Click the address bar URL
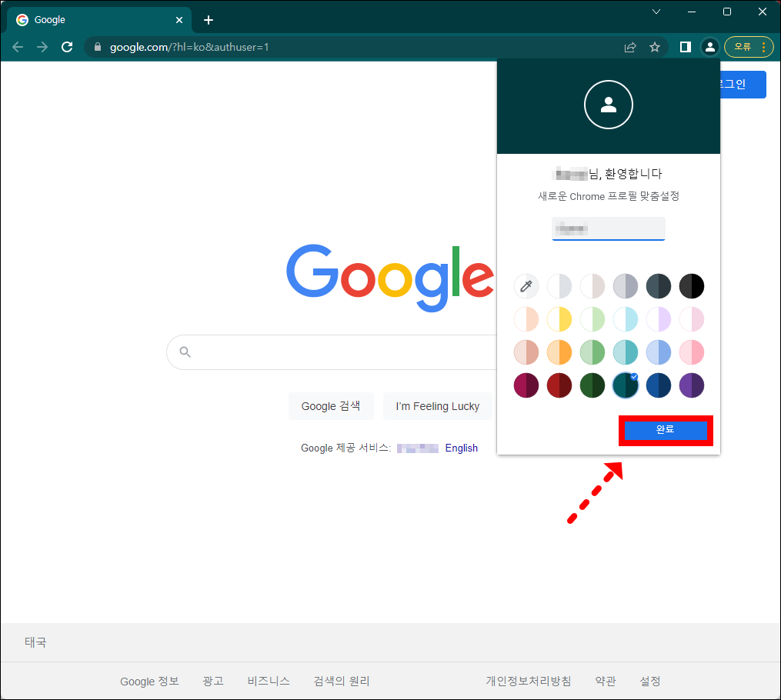This screenshot has height=700, width=781. (189, 47)
